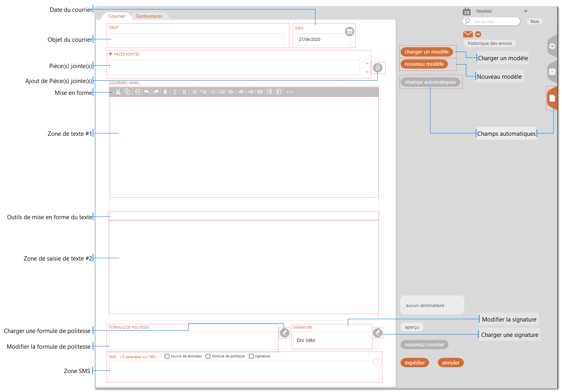Insert a bulleted list

[213, 92]
